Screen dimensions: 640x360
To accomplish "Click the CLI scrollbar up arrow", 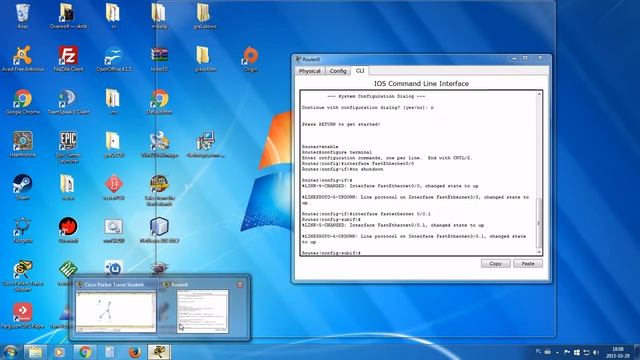I will 539,94.
